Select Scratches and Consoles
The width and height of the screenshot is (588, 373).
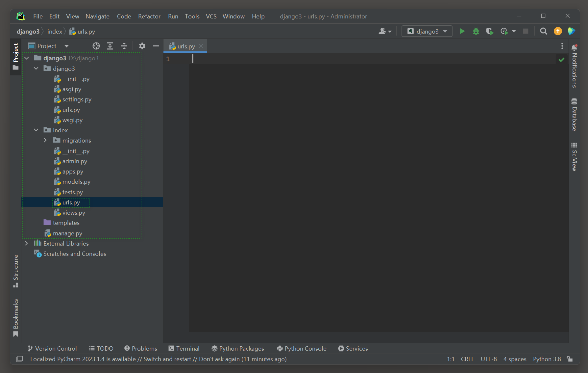pos(75,253)
